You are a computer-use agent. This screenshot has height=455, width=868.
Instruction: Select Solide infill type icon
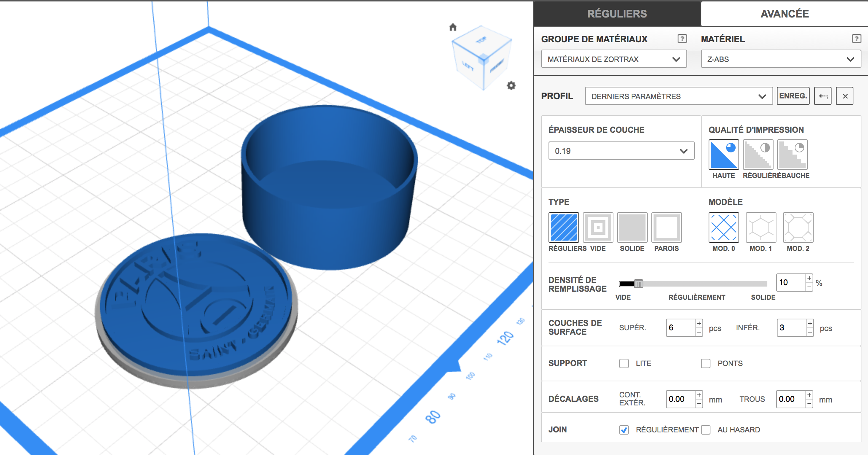click(x=632, y=227)
